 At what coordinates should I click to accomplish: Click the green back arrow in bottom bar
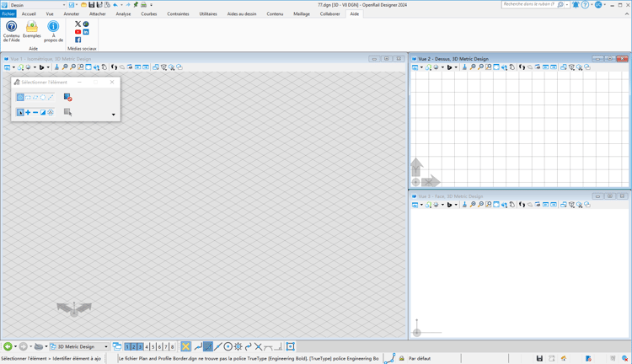click(x=8, y=346)
